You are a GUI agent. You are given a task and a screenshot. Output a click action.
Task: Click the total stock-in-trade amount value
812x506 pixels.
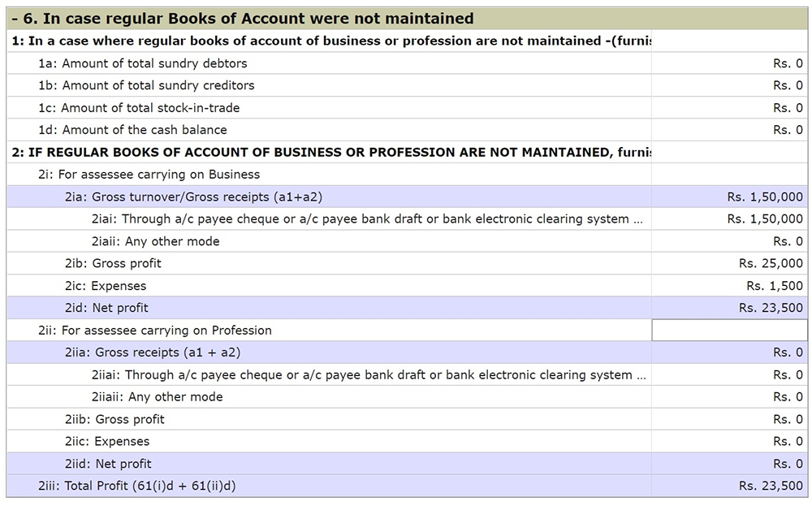pyautogui.click(x=787, y=108)
